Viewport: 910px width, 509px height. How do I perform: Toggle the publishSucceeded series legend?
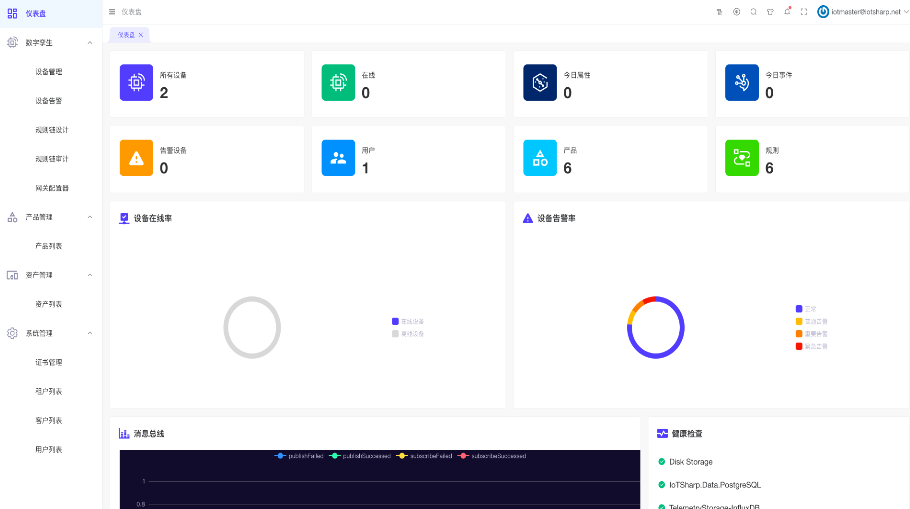point(360,456)
